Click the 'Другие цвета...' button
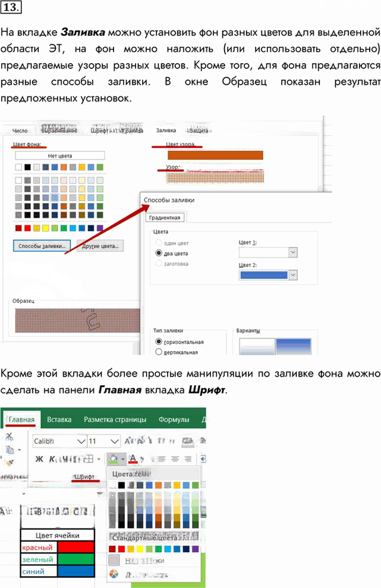Image resolution: width=381 pixels, height=588 pixels. 100,246
